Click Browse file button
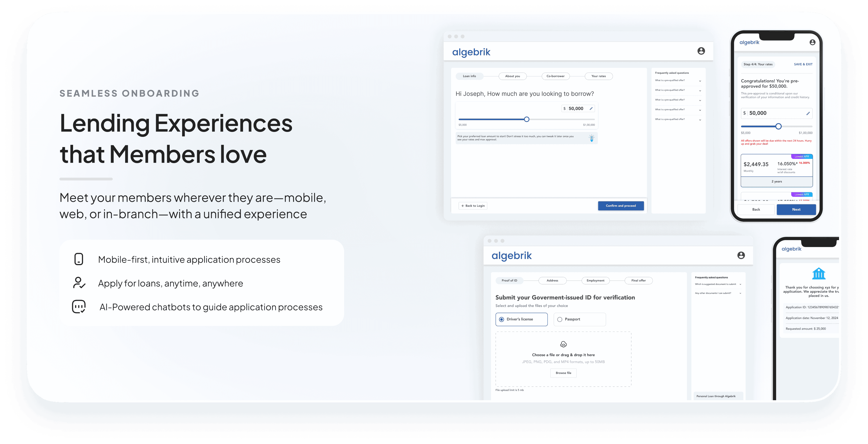 [563, 373]
